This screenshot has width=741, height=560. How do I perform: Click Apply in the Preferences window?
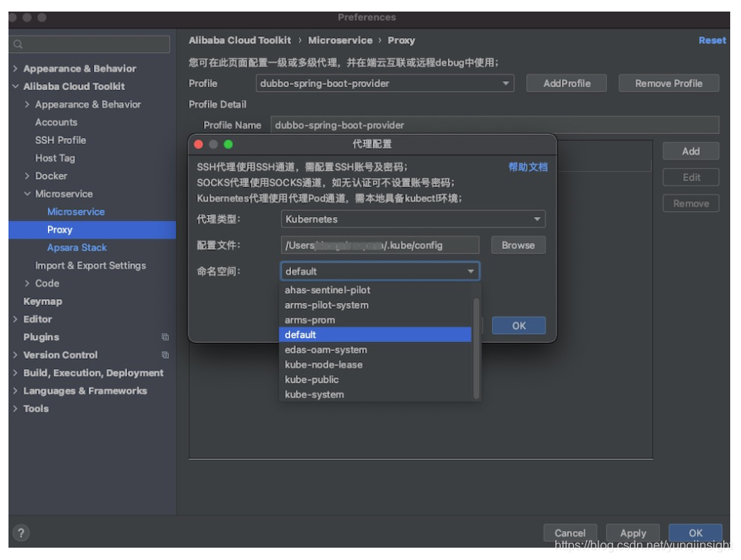point(633,533)
